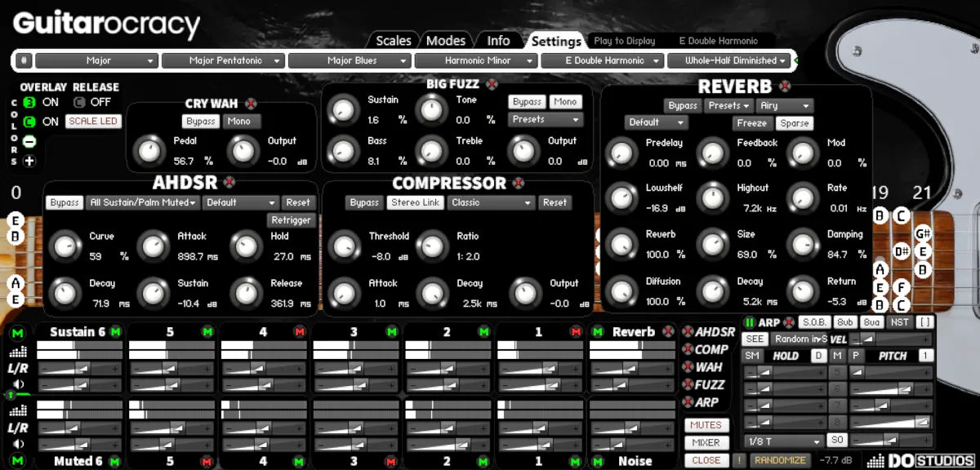Click the green M icon left of Reverb channel

click(x=599, y=332)
